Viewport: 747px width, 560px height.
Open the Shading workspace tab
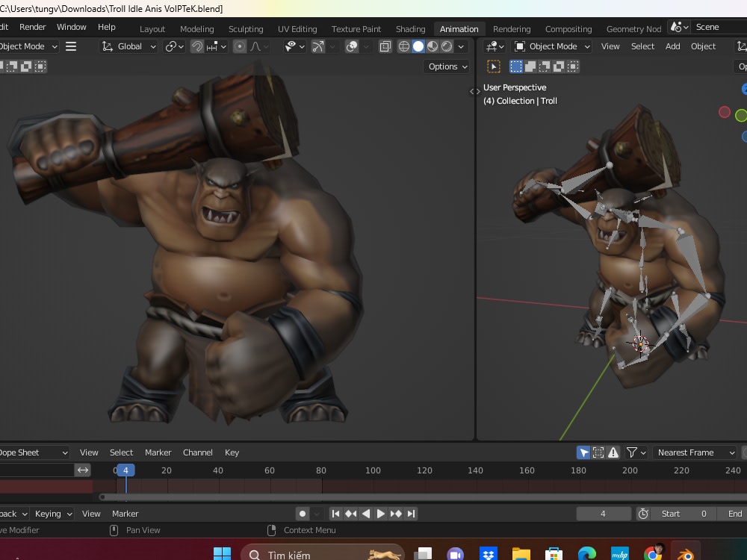pyautogui.click(x=410, y=29)
